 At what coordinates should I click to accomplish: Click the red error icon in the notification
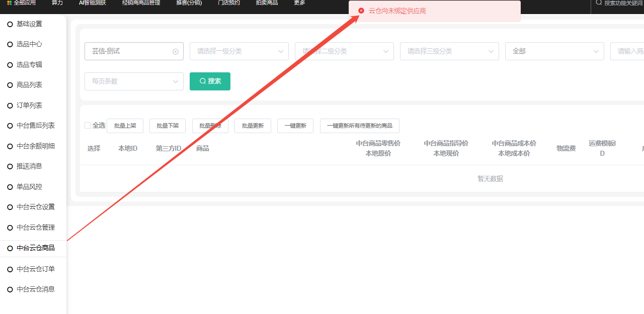[361, 11]
